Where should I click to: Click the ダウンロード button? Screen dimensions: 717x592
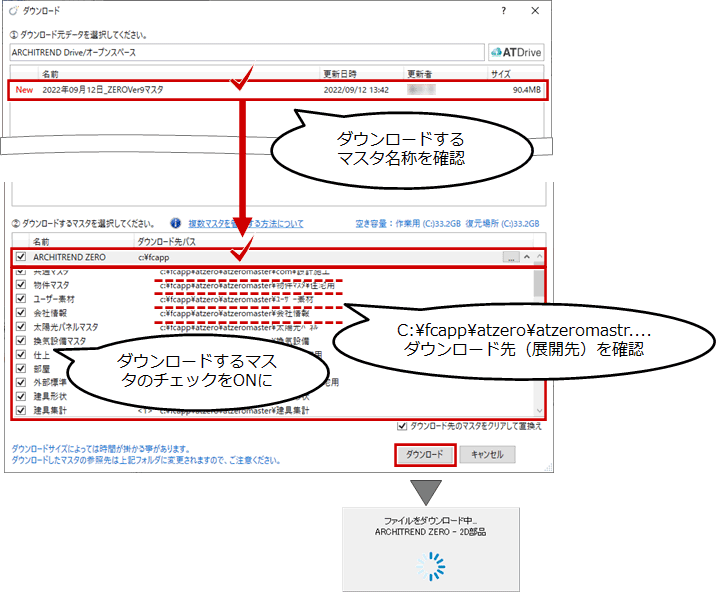(x=425, y=454)
